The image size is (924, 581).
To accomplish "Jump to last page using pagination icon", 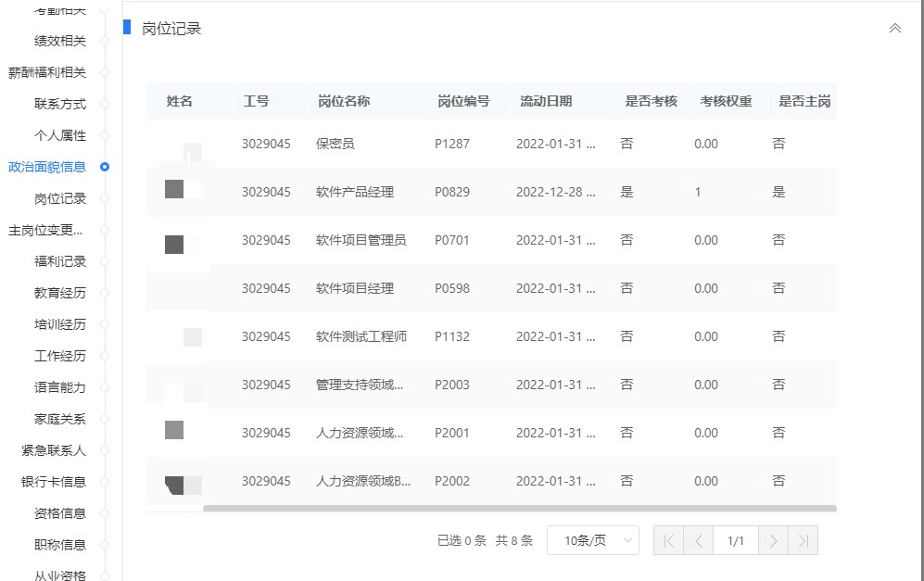I will point(804,540).
